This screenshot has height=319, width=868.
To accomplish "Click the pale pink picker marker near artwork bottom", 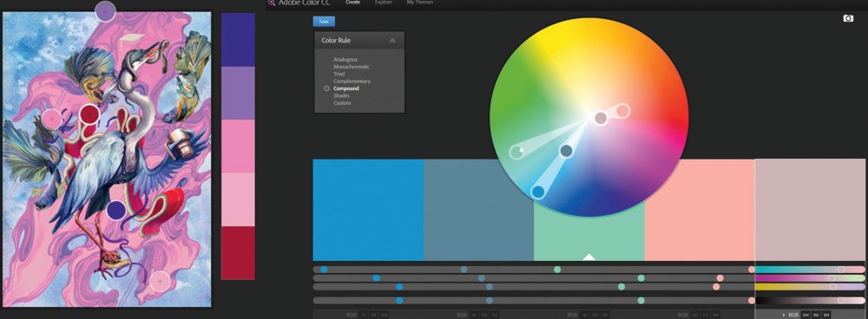I will [x=160, y=281].
